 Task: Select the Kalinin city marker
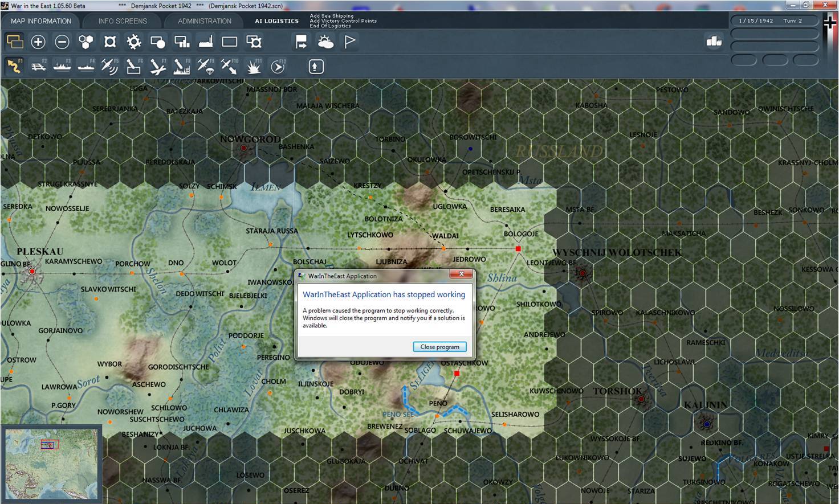(x=707, y=424)
